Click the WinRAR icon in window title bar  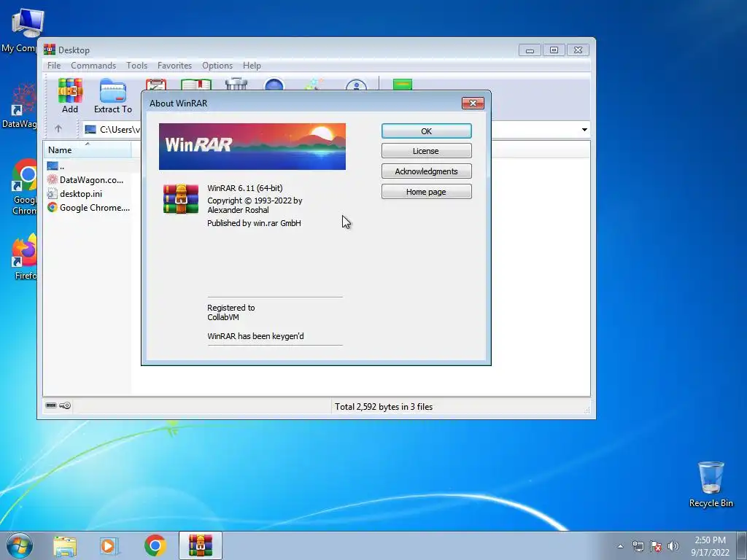pos(50,50)
